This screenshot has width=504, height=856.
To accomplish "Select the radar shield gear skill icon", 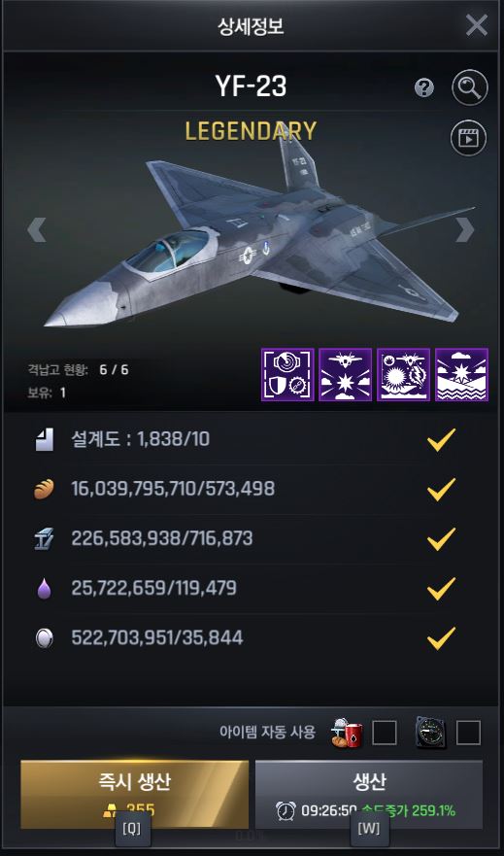I will [287, 374].
